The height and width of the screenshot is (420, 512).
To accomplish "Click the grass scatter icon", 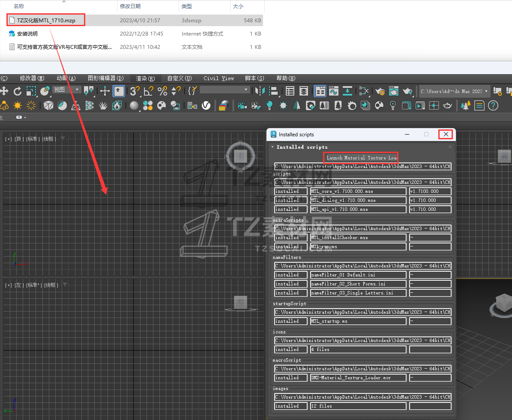I will pos(103,105).
